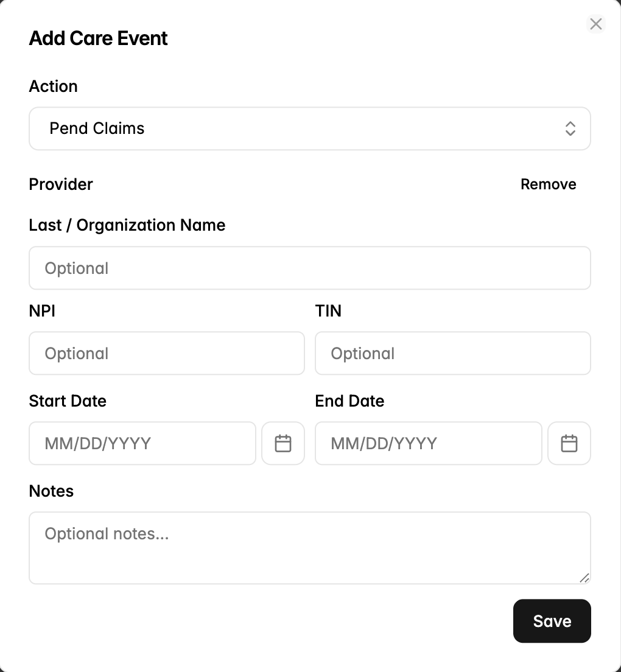621x672 pixels.
Task: Click the NPI label text
Action: coord(42,310)
